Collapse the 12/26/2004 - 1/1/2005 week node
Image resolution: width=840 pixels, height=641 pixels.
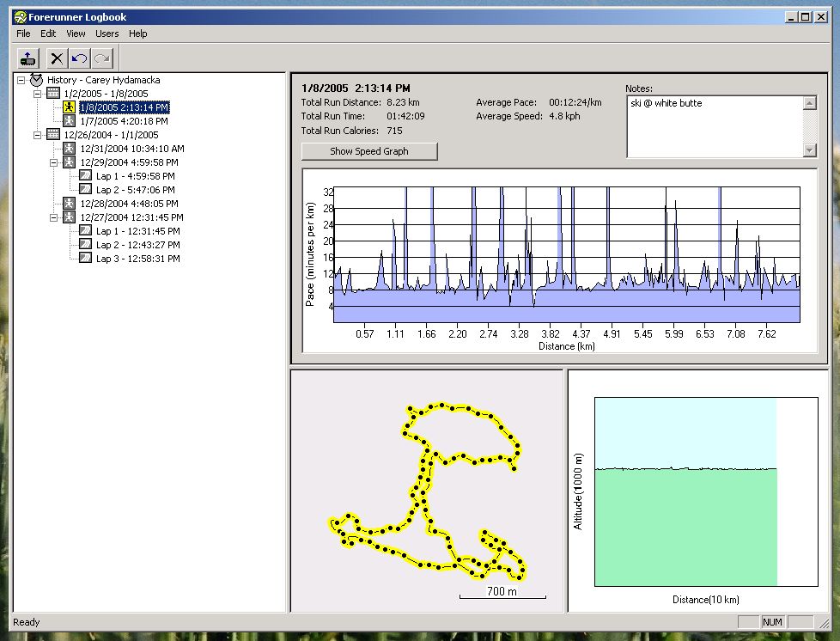click(x=38, y=135)
